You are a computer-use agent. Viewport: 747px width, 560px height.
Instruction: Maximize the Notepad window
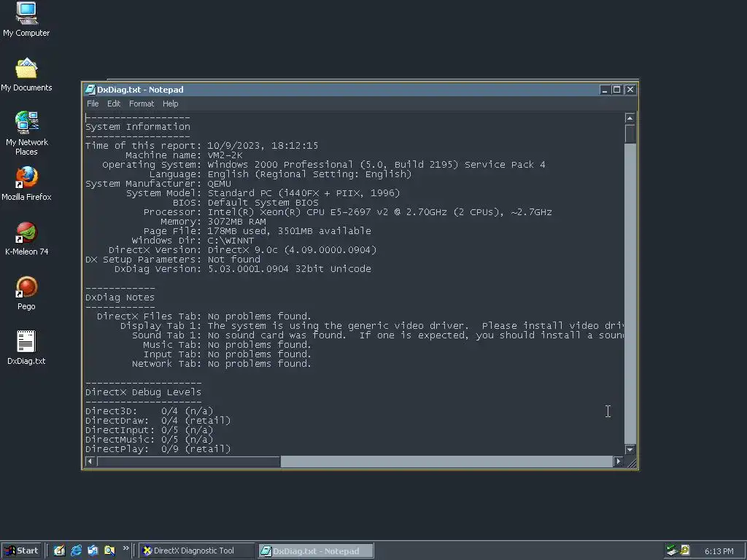point(616,90)
